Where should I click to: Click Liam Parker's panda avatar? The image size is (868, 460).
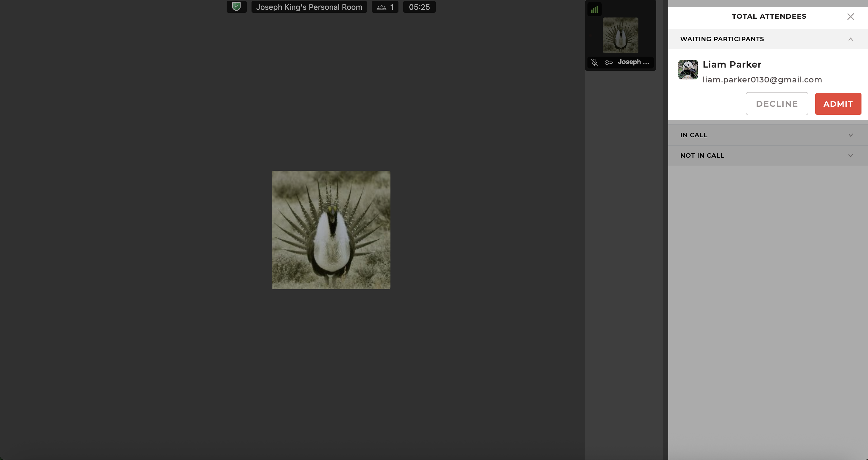coord(688,70)
